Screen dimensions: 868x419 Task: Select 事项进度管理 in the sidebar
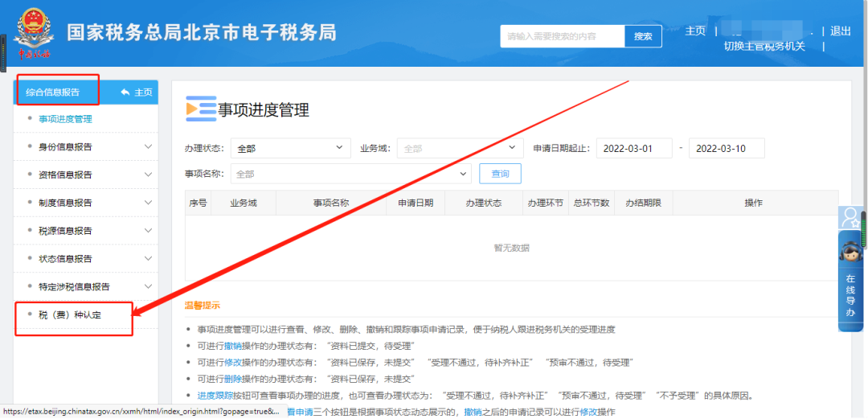click(x=65, y=118)
